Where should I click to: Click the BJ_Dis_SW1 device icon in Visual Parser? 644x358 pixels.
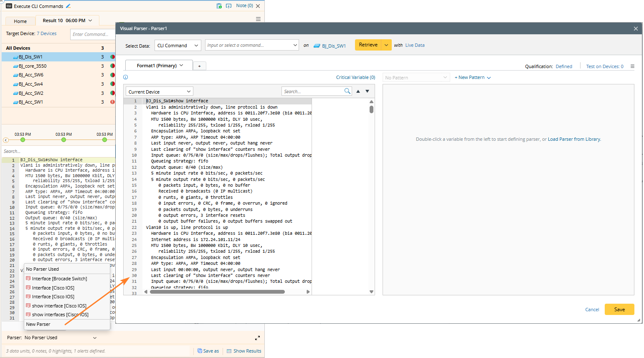point(317,46)
